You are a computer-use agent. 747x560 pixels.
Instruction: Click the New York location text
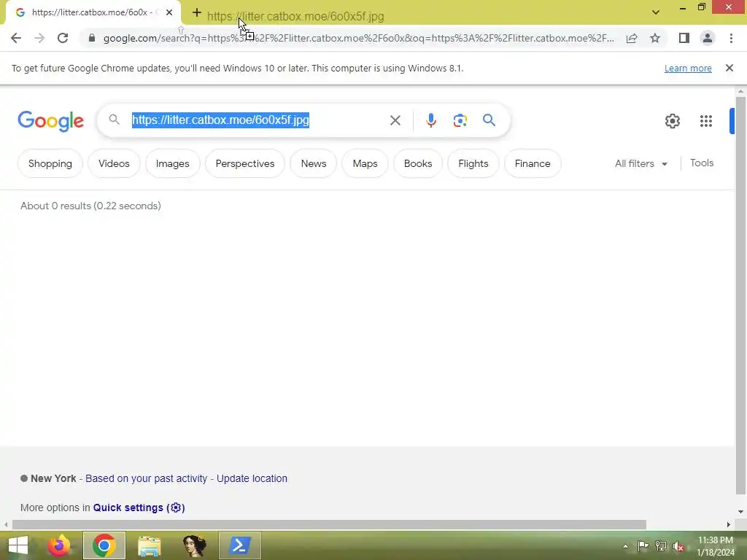[x=53, y=478]
